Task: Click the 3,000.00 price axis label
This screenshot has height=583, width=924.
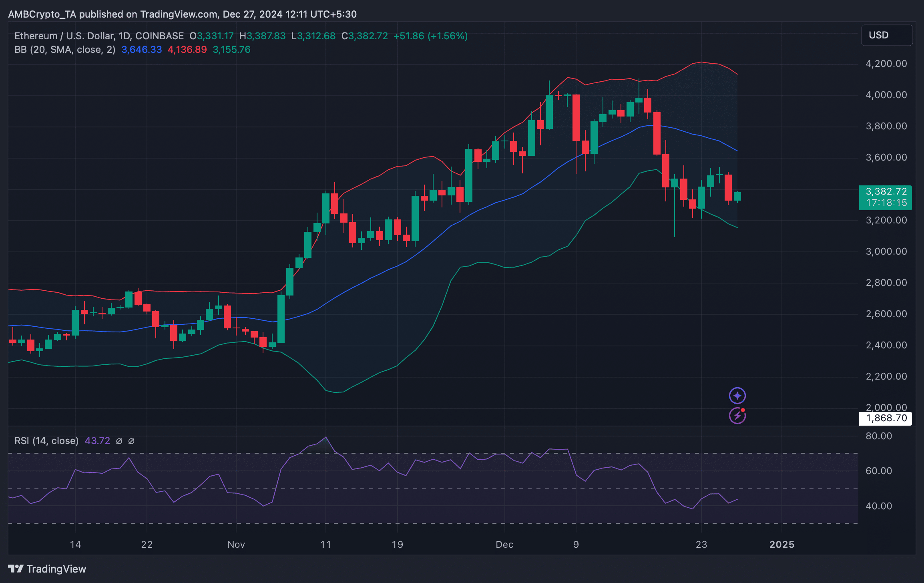Action: (886, 251)
